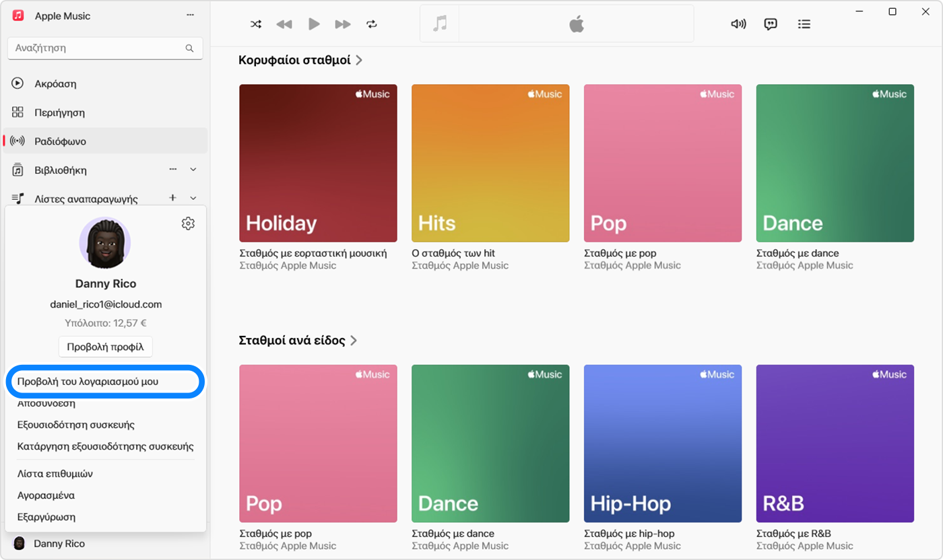Add a new playlist with plus icon
943x560 pixels.
pos(172,198)
